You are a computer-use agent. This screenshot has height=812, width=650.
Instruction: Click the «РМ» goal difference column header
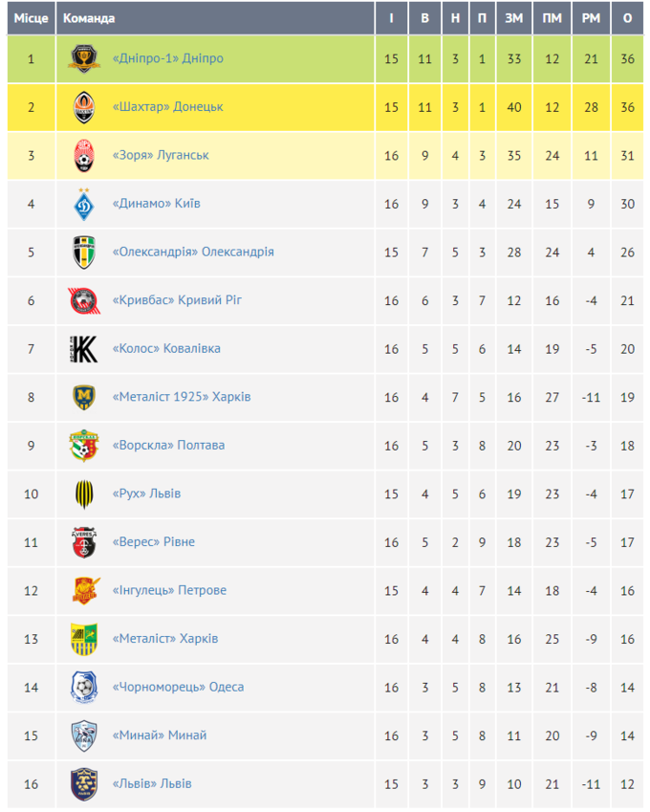[591, 18]
